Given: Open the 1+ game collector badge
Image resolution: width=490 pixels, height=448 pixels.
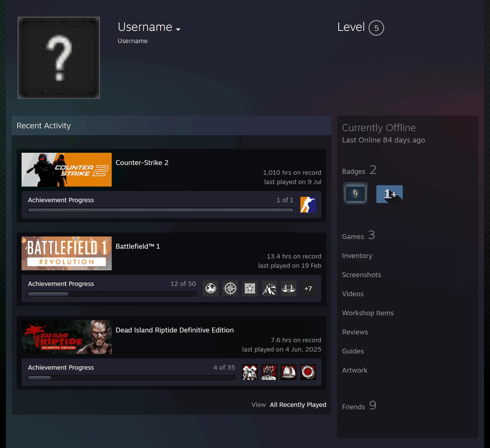Looking at the screenshot, I should 389,194.
